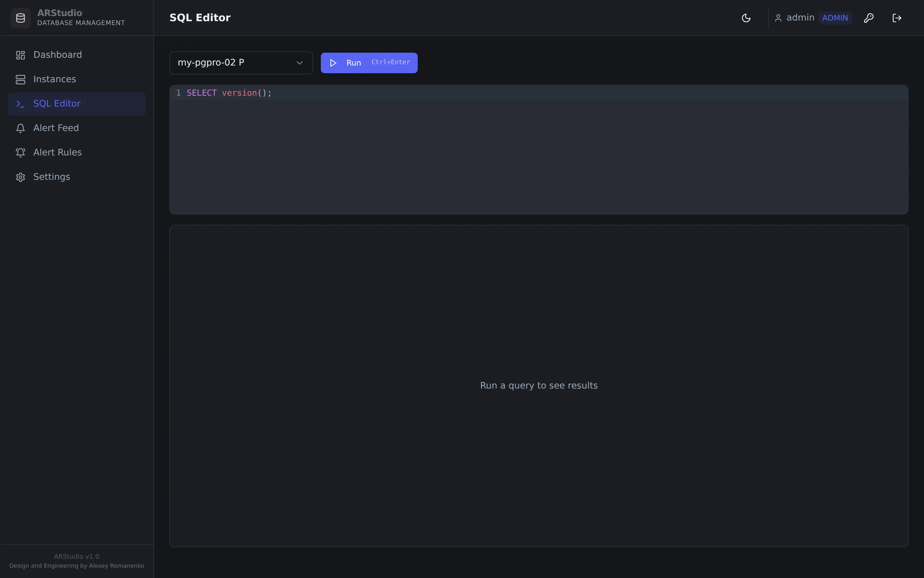
Task: Run the query with the Run button
Action: (369, 63)
